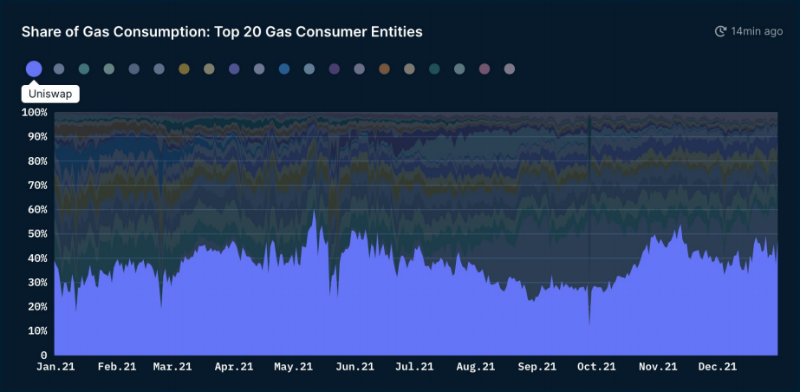Select the seventh golden-yellow legend dot
The width and height of the screenshot is (800, 392).
(x=184, y=69)
